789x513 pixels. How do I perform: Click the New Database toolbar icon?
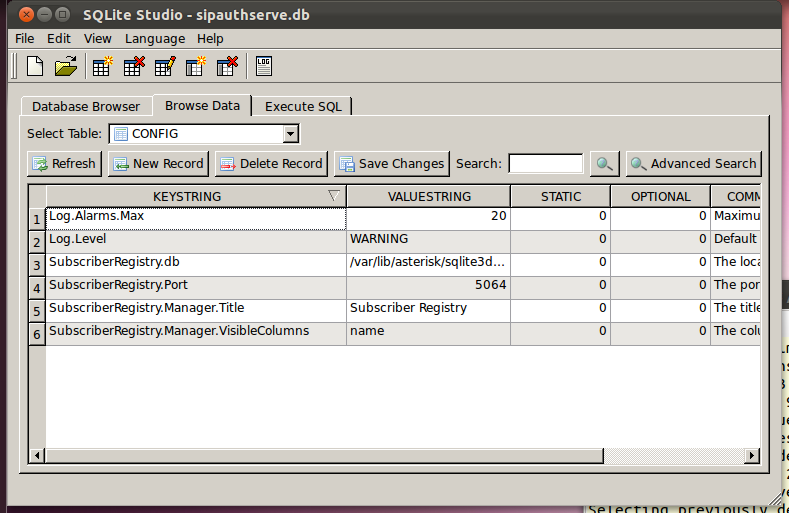click(x=35, y=67)
